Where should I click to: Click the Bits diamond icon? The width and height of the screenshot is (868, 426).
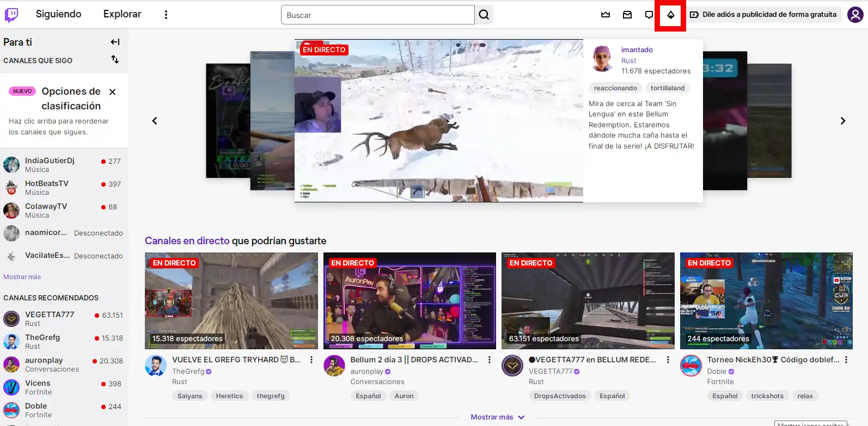[x=670, y=15]
